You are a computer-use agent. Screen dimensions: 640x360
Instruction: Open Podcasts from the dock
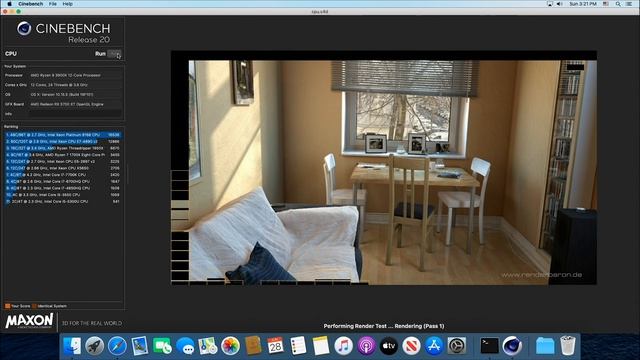coord(366,346)
